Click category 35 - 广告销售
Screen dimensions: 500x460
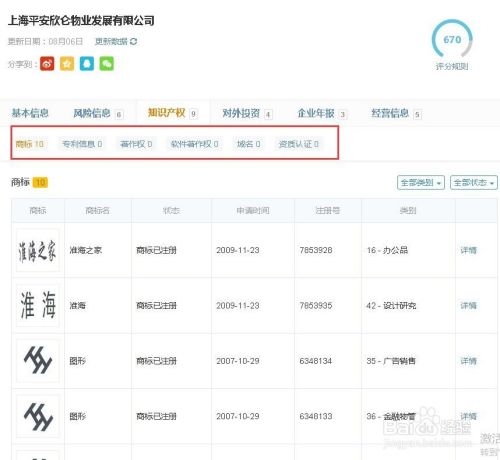pos(391,361)
